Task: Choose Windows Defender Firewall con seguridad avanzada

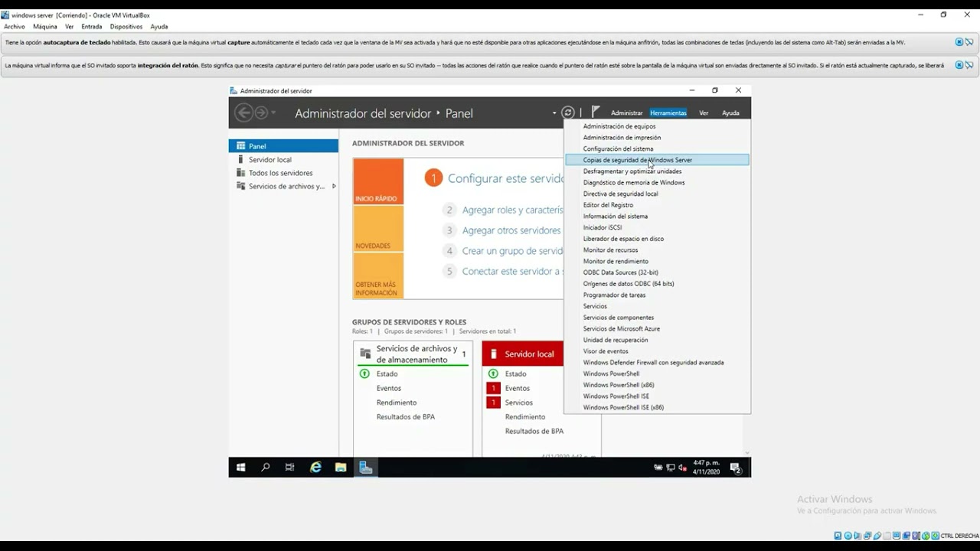Action: (653, 363)
